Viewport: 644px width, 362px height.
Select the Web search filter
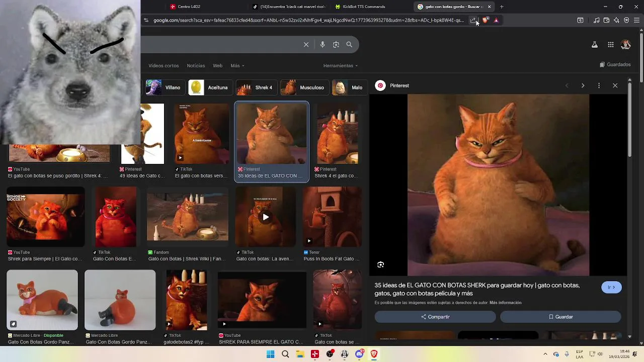click(217, 65)
